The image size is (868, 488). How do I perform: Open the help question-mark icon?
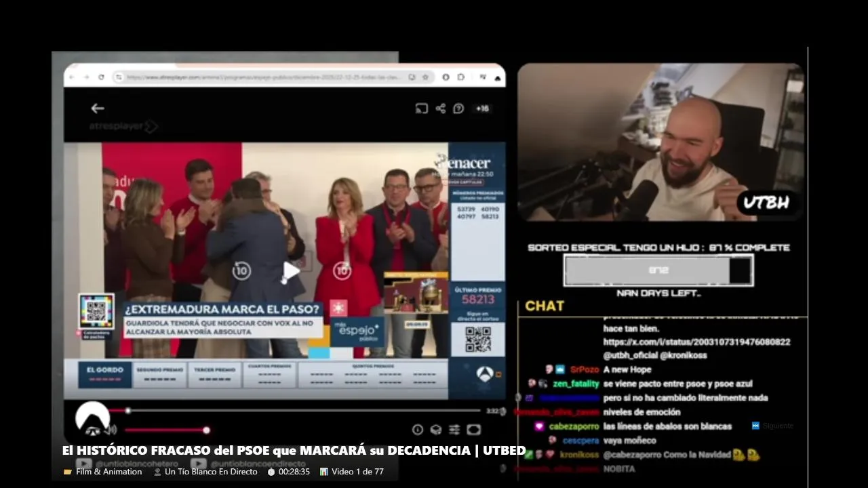tap(458, 108)
